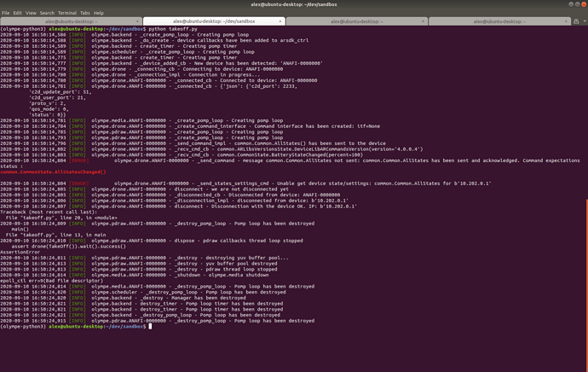Click the cursor at the bottom shell prompt

tap(150, 326)
